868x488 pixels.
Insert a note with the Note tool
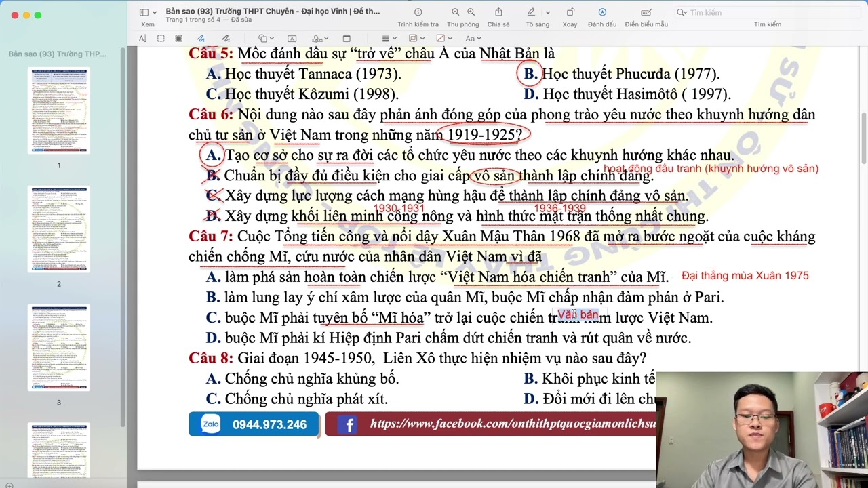pos(347,39)
